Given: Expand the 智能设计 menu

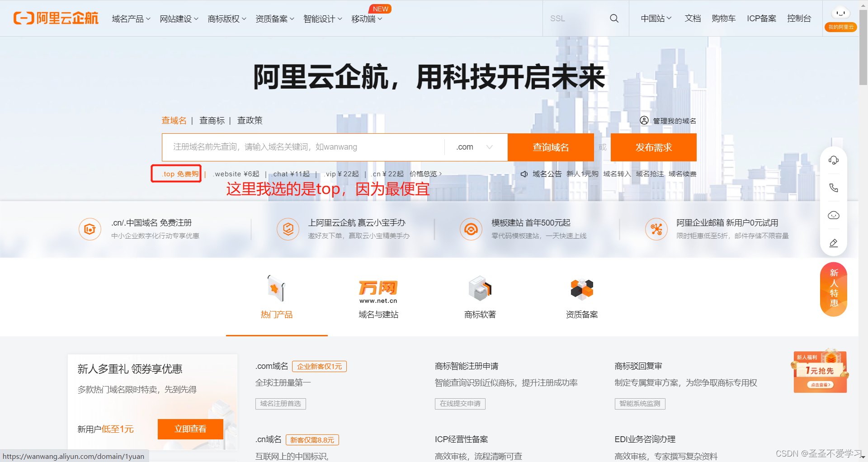Looking at the screenshot, I should 323,19.
